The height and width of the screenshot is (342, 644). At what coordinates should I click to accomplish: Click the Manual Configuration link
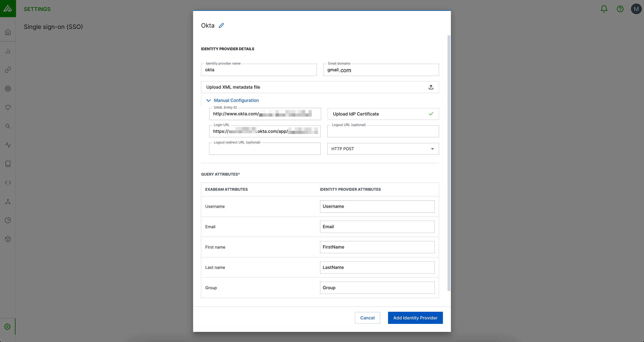[x=236, y=100]
